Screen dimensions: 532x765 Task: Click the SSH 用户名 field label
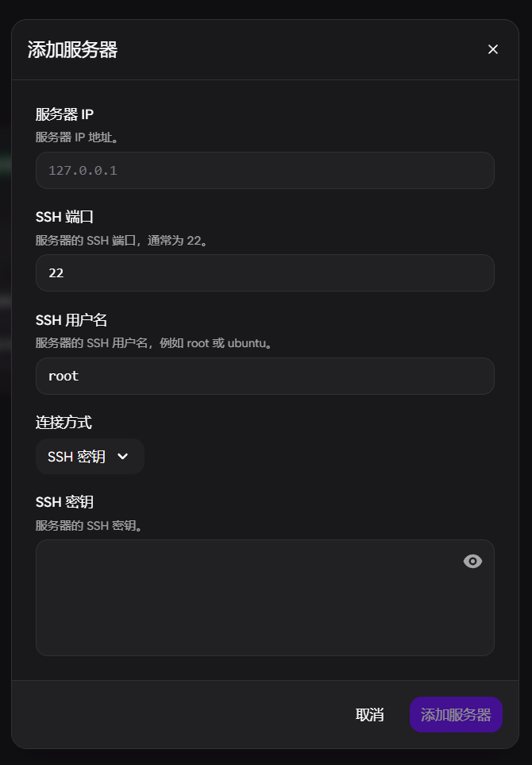[x=71, y=320]
